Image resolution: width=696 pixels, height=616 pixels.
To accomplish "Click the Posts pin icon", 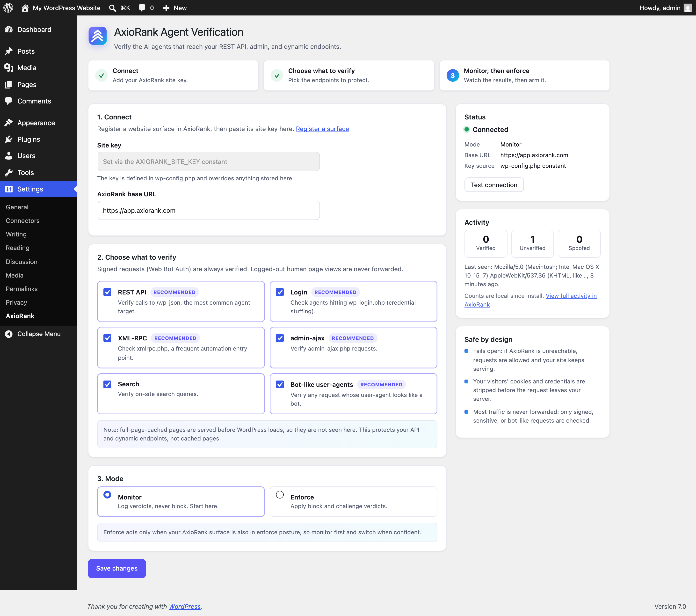I will pos(9,51).
